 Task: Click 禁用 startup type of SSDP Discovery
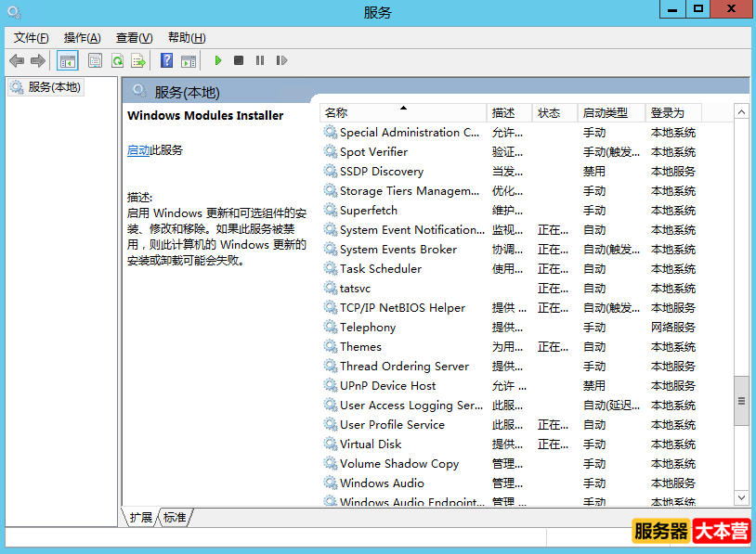click(x=594, y=172)
